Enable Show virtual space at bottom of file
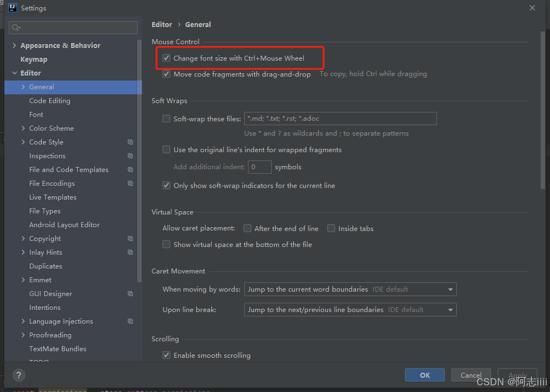The height and width of the screenshot is (392, 550). [x=166, y=244]
